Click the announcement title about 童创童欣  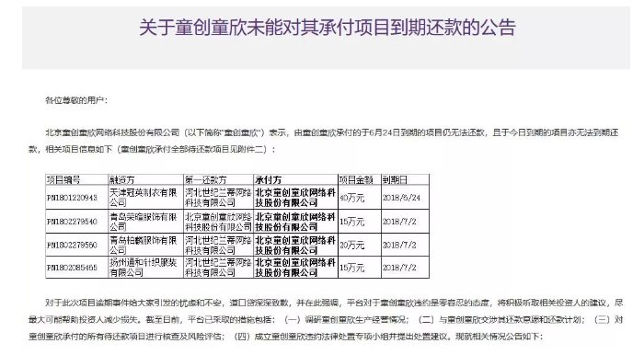point(328,28)
